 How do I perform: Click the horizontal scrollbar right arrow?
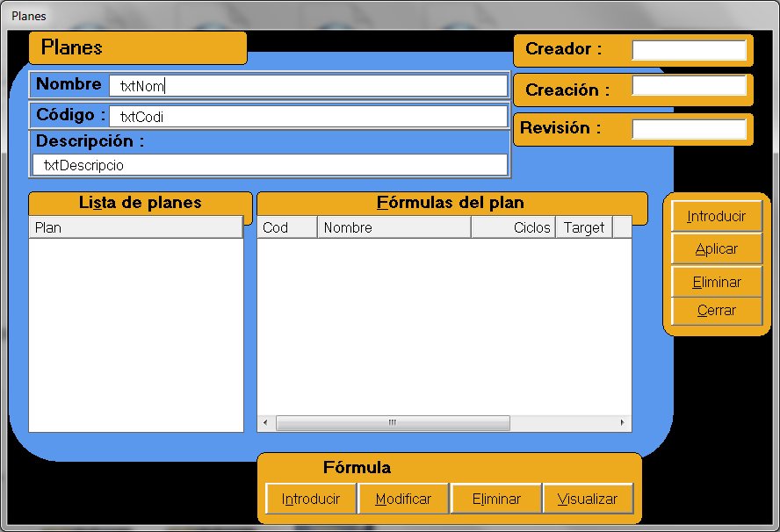tap(623, 423)
